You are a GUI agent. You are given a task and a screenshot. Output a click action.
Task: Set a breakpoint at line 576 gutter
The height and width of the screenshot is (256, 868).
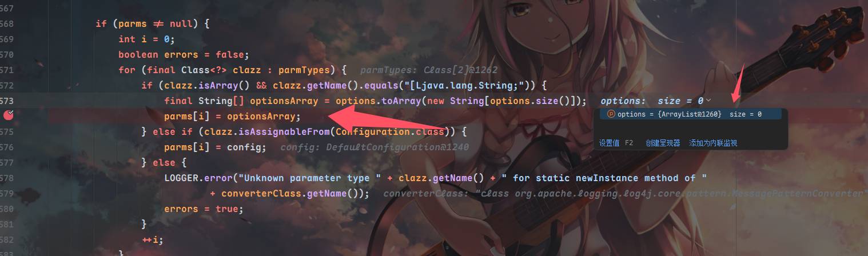9,147
